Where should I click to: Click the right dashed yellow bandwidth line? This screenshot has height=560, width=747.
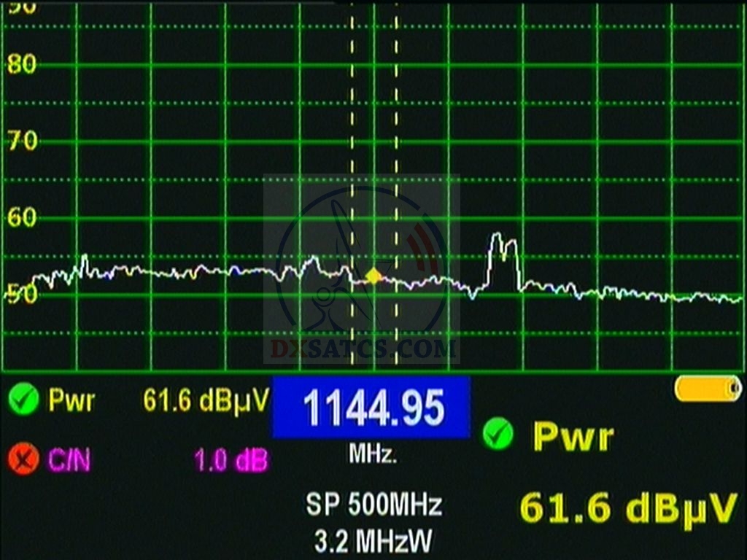(396, 182)
